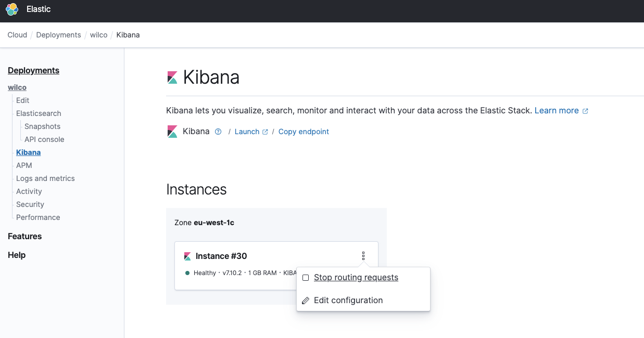
Task: Click the Elastic logo icon
Action: tap(12, 9)
